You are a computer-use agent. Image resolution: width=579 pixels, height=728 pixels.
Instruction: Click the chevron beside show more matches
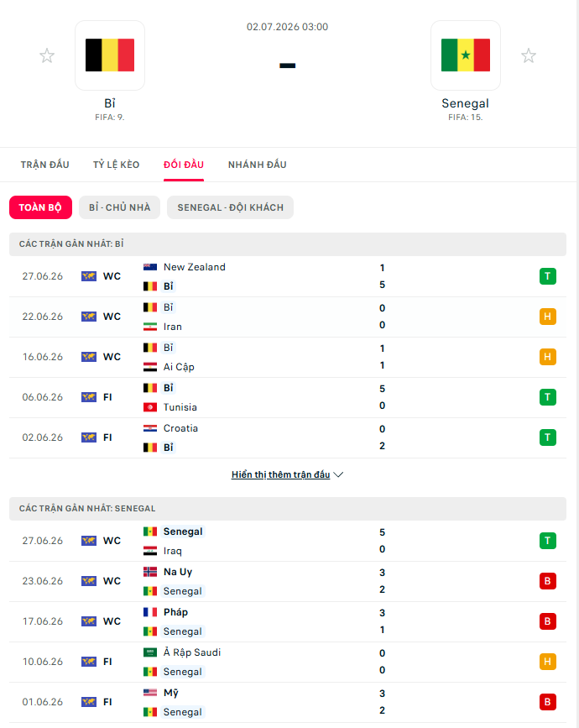tap(339, 474)
